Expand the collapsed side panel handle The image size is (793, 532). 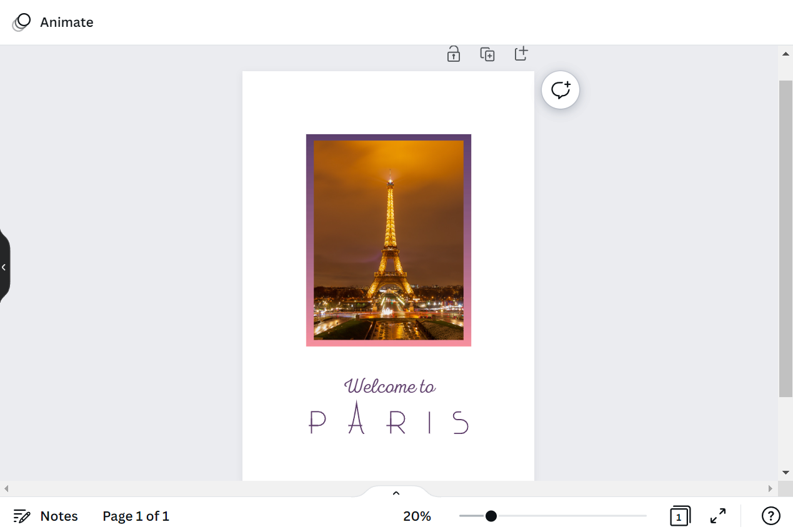(4, 267)
